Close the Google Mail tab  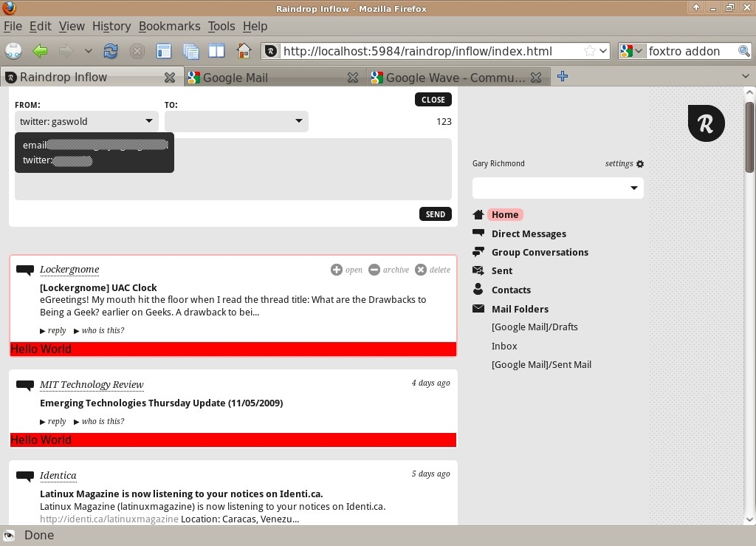tap(353, 77)
